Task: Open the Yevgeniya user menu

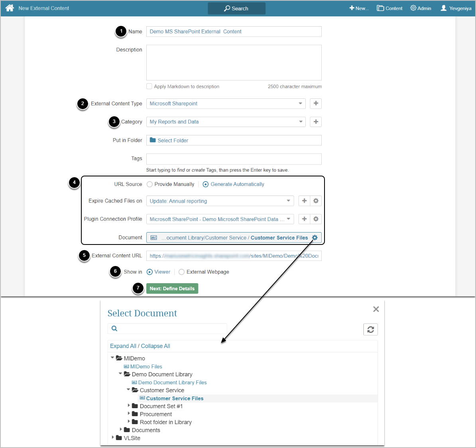Action: [456, 8]
